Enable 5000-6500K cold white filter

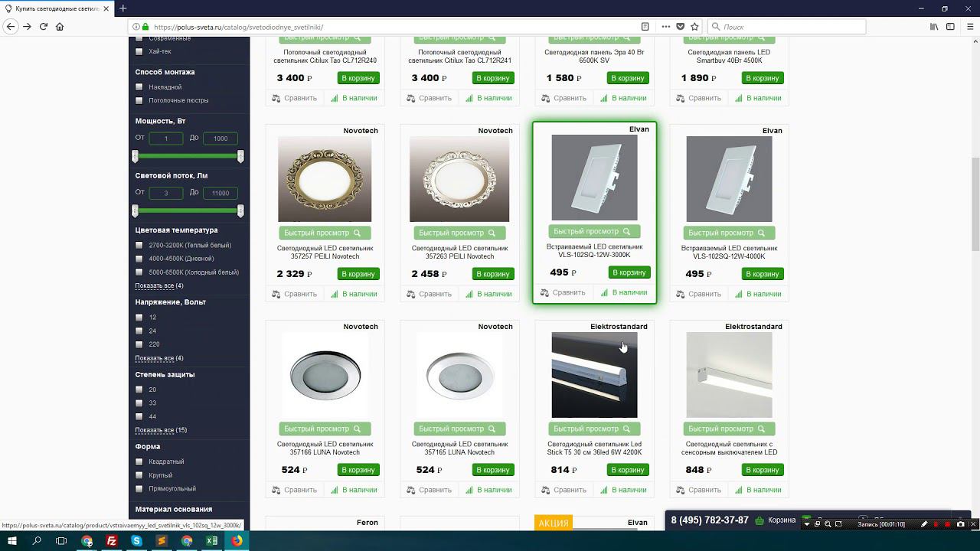click(x=139, y=272)
